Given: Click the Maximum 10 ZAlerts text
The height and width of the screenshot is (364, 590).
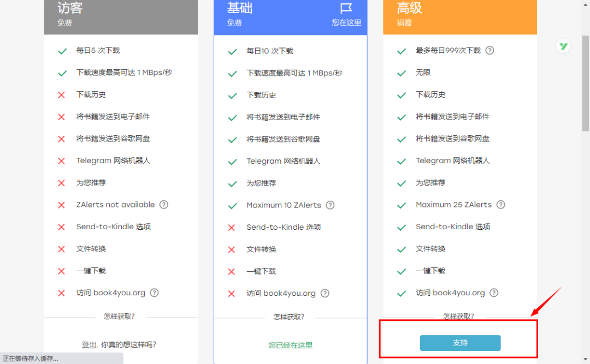Looking at the screenshot, I should (284, 205).
